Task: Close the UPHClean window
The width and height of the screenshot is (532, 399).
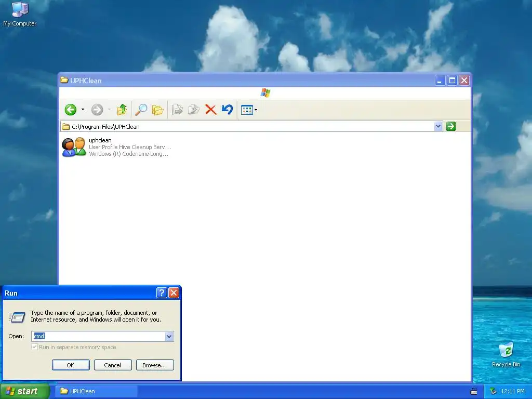Action: click(x=464, y=81)
